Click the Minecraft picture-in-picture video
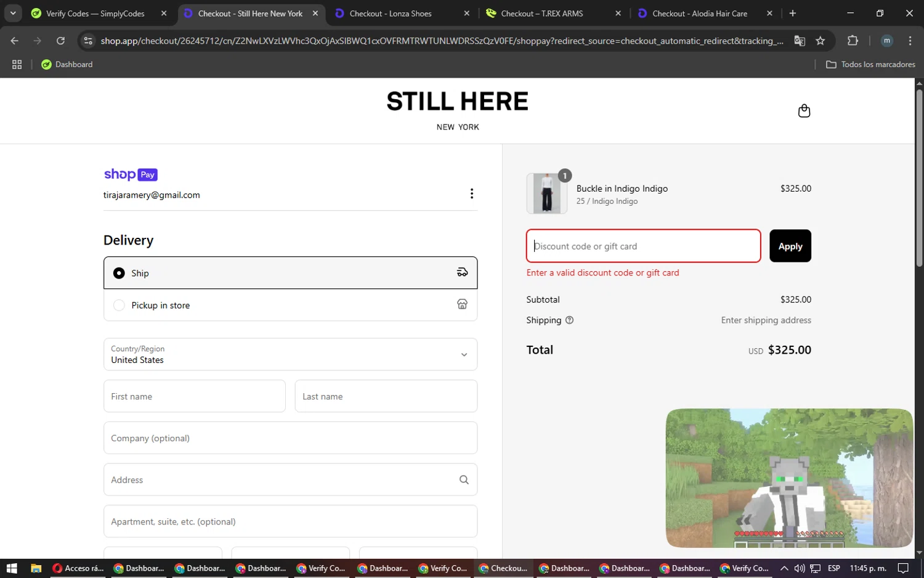Screen dimensions: 924x578 (789, 478)
